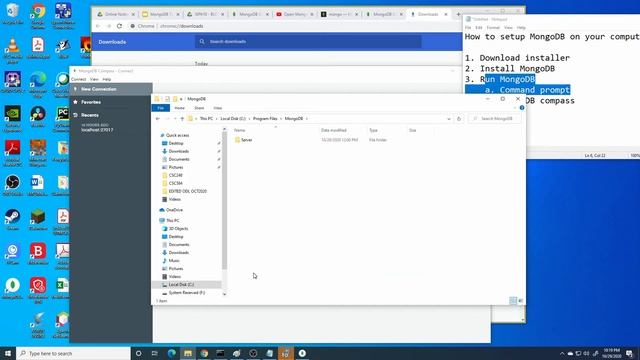Reload the Chrome downloads page
Image resolution: width=640 pixels, height=360 pixels.
click(x=119, y=26)
